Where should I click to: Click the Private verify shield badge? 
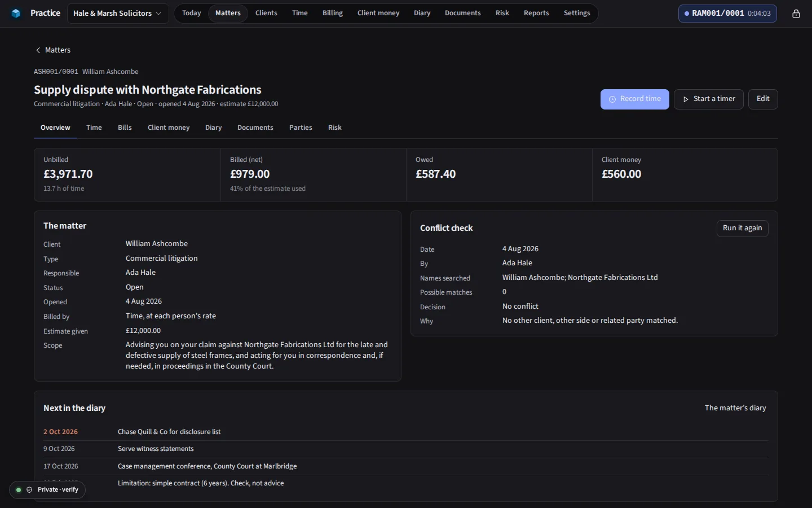tap(47, 490)
